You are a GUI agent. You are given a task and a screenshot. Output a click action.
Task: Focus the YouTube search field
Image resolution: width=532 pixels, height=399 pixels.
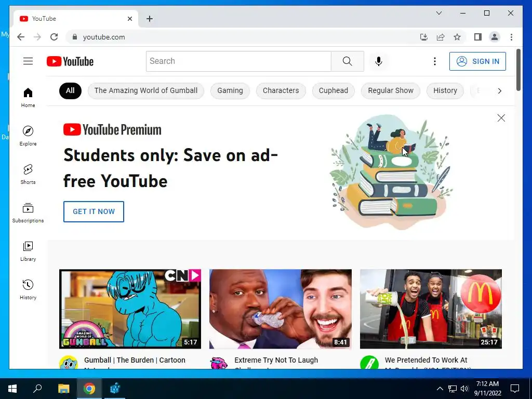tap(238, 61)
